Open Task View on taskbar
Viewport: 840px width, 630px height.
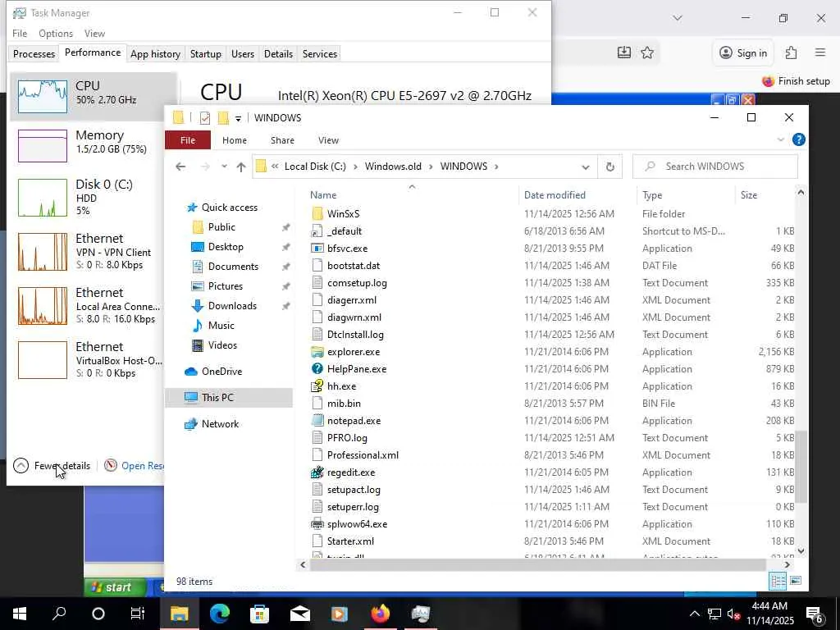(138, 614)
